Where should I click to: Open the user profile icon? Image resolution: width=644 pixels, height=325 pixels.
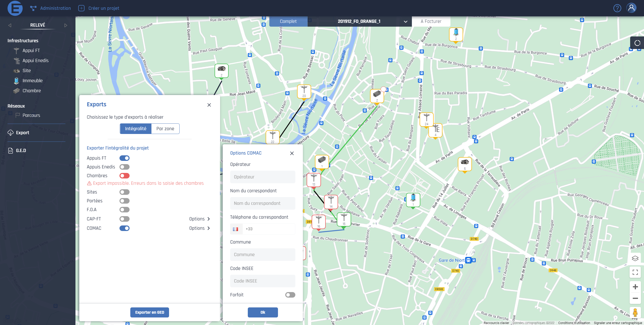tap(631, 8)
